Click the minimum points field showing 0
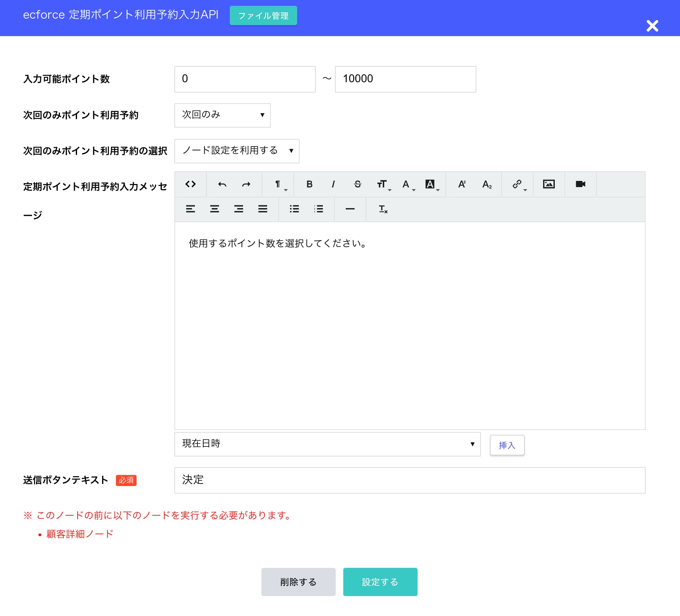 point(245,79)
